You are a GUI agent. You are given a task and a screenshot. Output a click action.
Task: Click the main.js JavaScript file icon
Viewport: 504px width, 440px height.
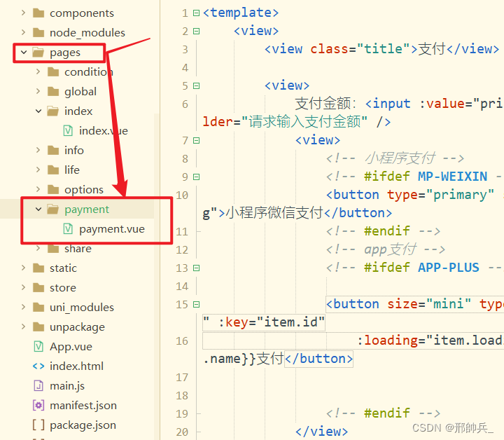(x=38, y=386)
